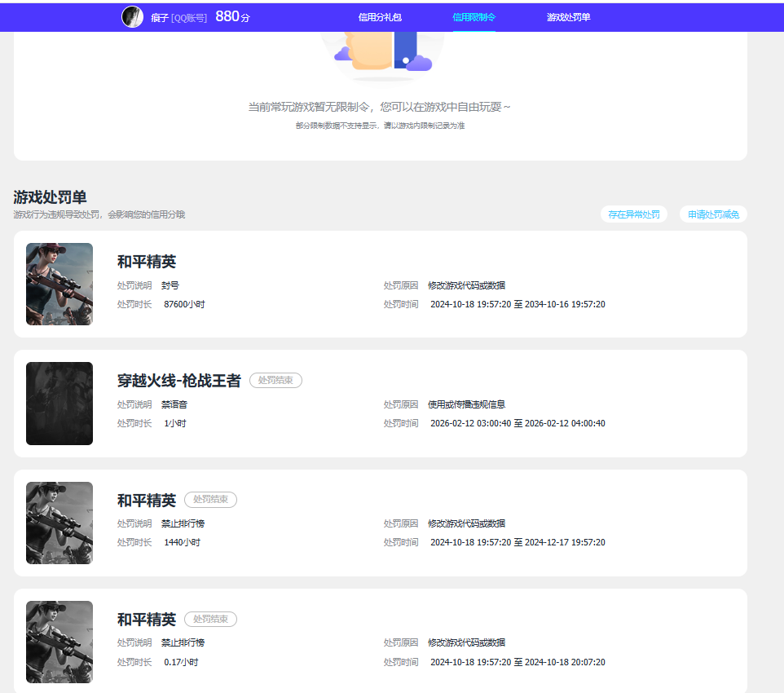This screenshot has height=693, width=784.
Task: Click 2026-02-12 03:00:40 penalty time range
Action: (x=518, y=423)
